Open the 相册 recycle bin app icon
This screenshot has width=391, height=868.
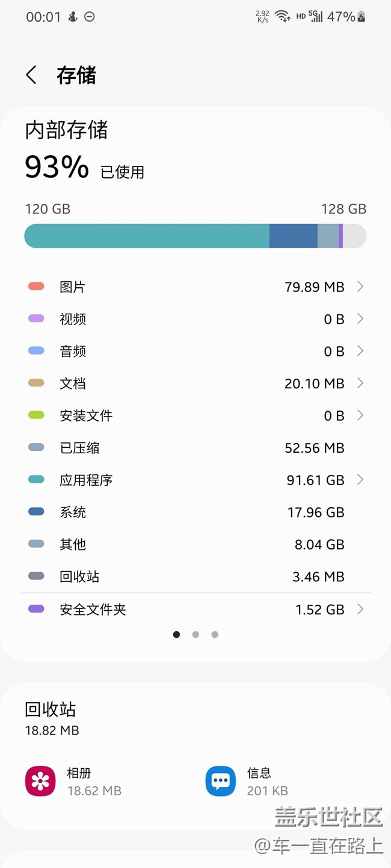click(x=40, y=781)
